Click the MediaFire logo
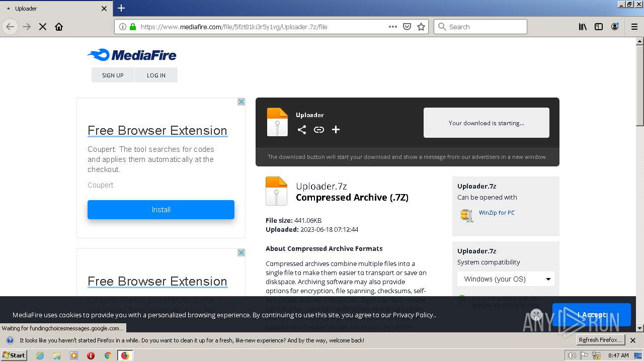644x362 pixels. 132,55
